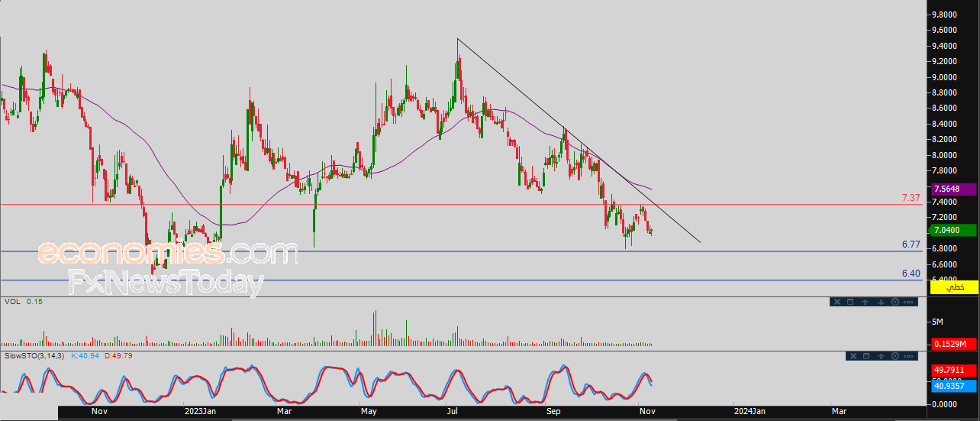This screenshot has width=980, height=421.
Task: Click the VOL indicator title
Action: point(12,302)
